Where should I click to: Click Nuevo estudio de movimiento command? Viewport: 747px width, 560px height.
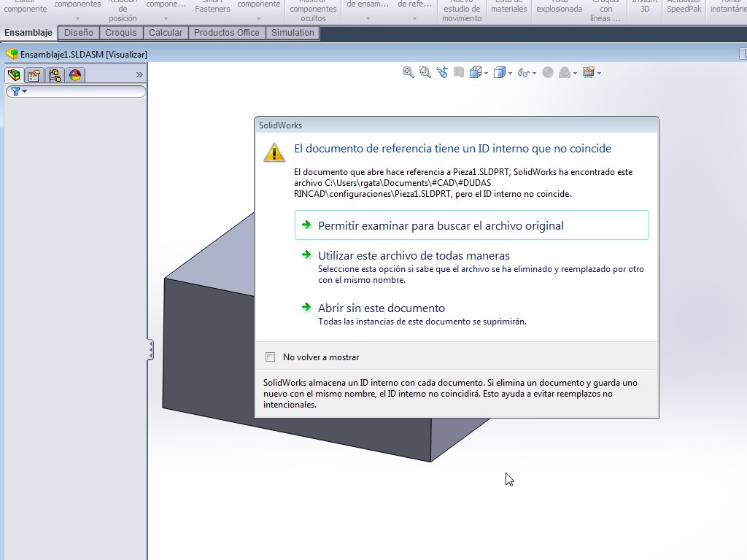(462, 10)
